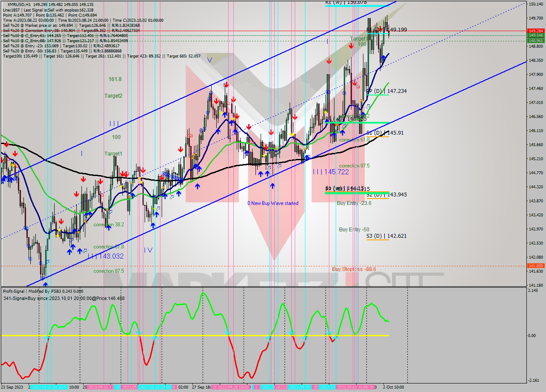Click the '23 Sep 2023' date axis label

pos(13,387)
